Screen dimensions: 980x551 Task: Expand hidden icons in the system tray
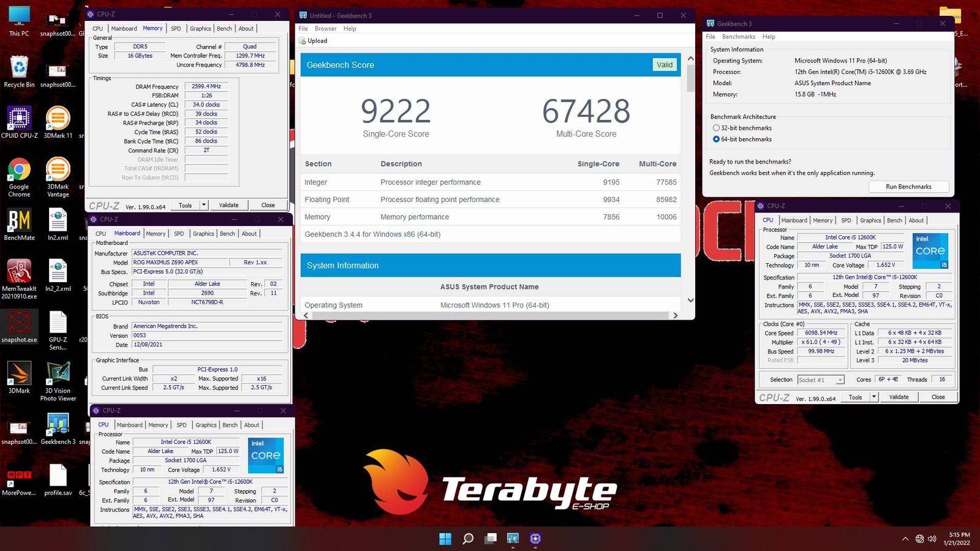[x=905, y=539]
